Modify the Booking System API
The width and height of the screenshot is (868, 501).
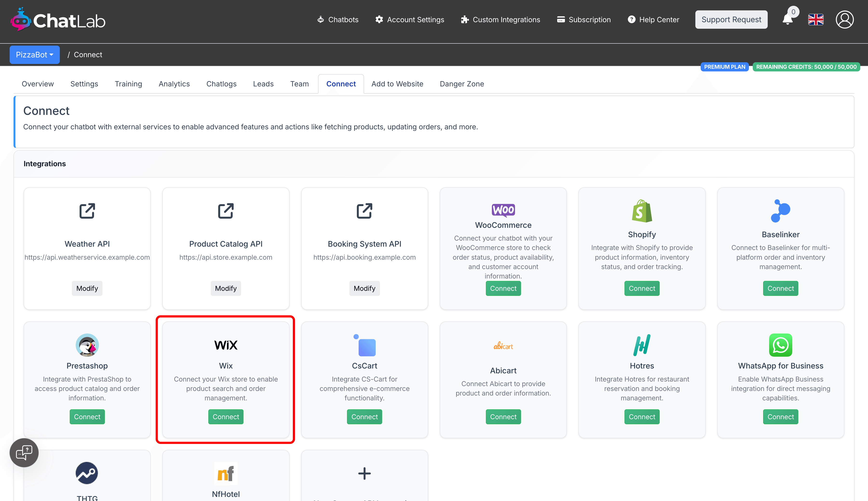tap(364, 288)
